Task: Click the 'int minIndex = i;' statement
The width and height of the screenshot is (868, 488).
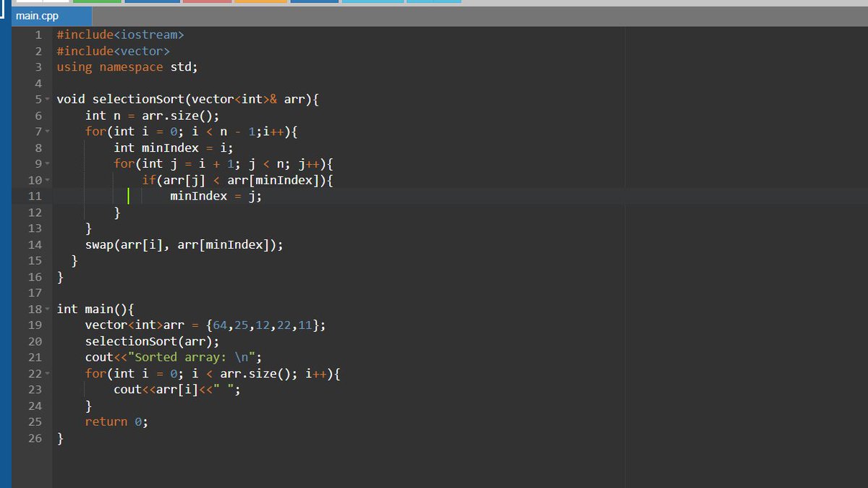Action: [174, 147]
